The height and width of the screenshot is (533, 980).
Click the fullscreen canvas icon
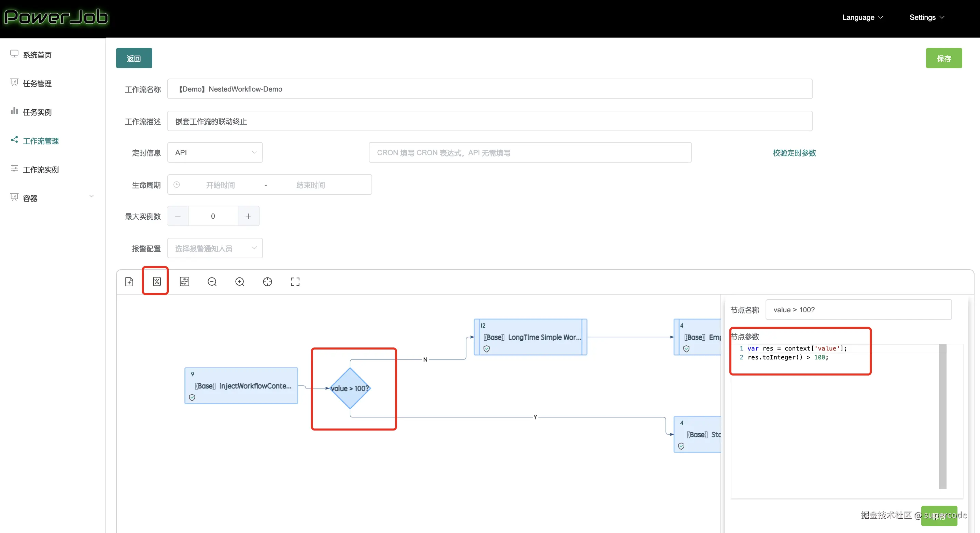pyautogui.click(x=295, y=282)
